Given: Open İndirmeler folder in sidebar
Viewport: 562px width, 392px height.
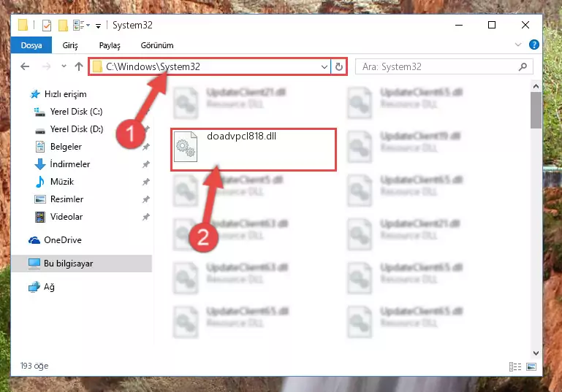Looking at the screenshot, I should tap(70, 164).
